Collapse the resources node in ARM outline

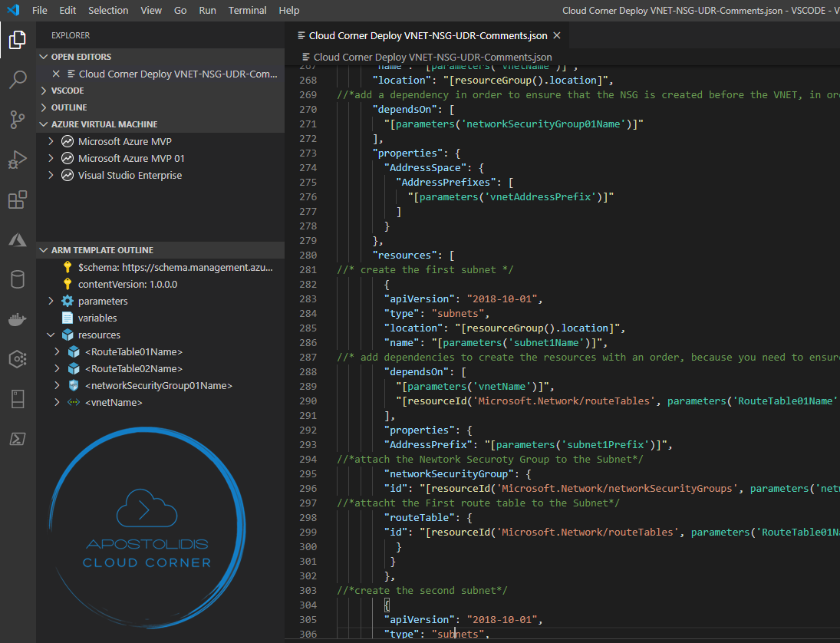pos(51,335)
